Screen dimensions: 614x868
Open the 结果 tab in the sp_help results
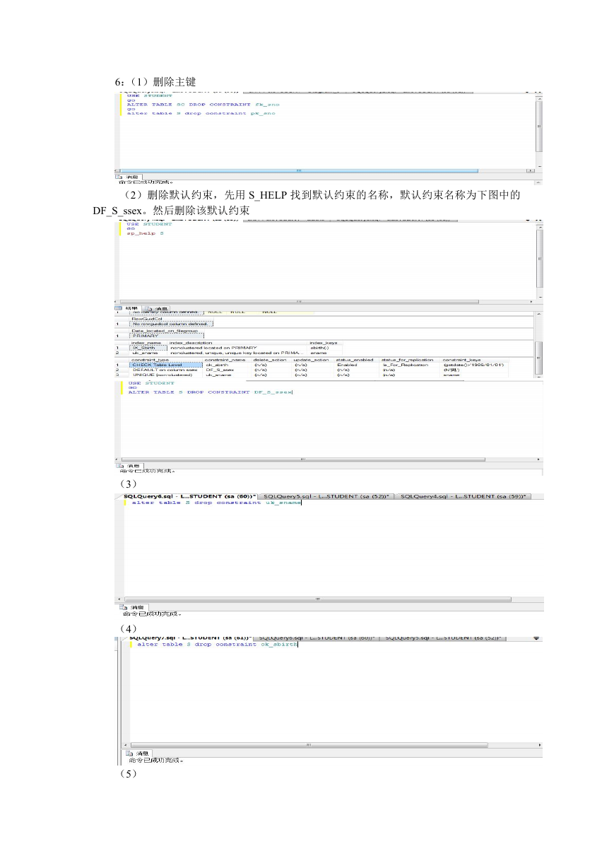pyautogui.click(x=129, y=308)
